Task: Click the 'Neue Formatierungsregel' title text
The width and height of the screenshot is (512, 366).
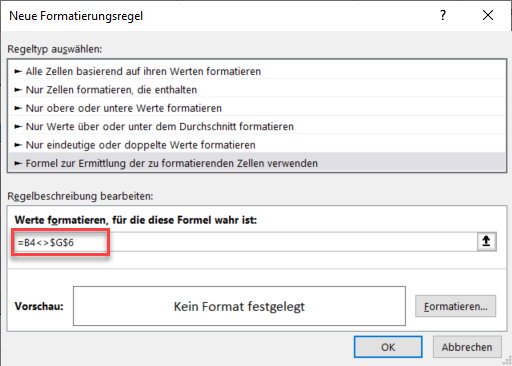Action: click(76, 16)
